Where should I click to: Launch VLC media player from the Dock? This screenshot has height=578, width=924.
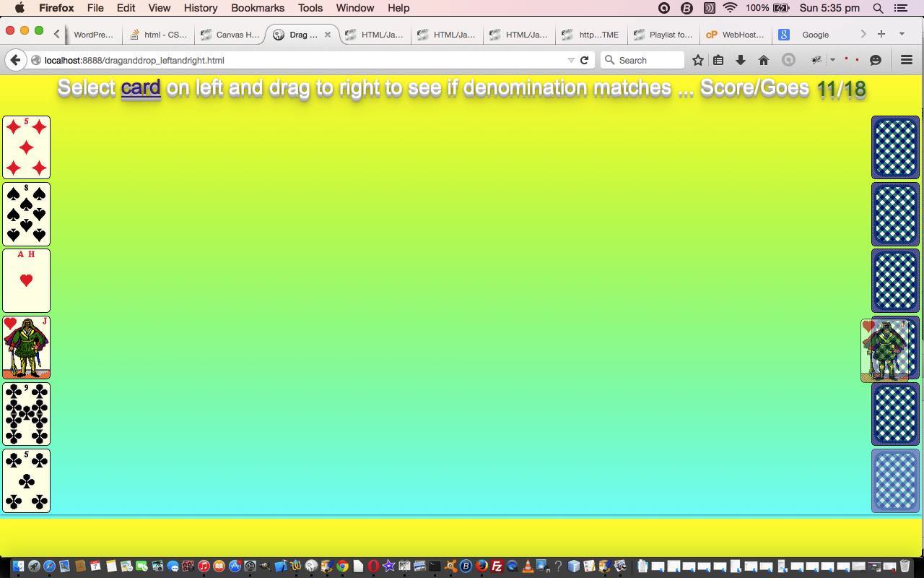[x=528, y=567]
